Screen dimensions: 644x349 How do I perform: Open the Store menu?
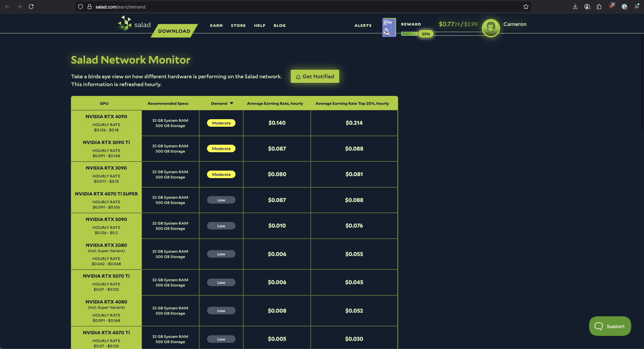[238, 26]
